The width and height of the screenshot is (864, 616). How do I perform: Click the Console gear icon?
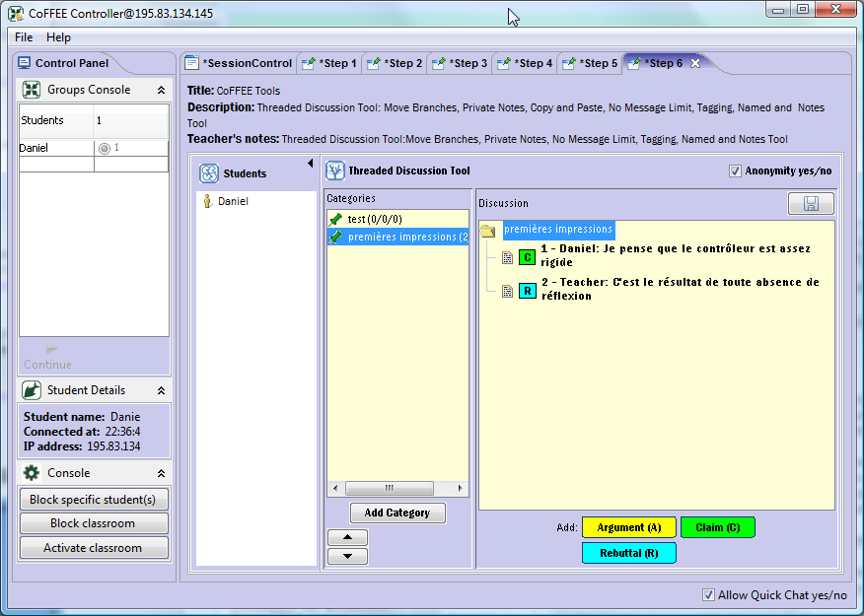pos(32,473)
